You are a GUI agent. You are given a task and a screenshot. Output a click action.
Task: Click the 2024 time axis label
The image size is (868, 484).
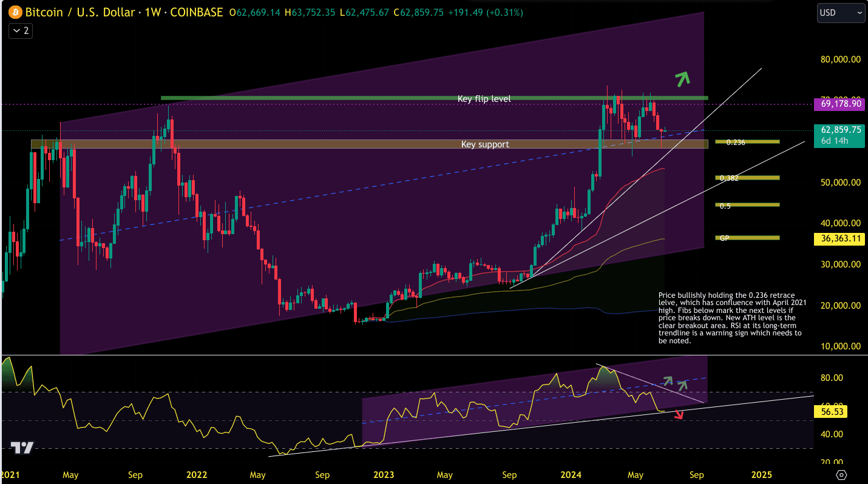point(572,475)
